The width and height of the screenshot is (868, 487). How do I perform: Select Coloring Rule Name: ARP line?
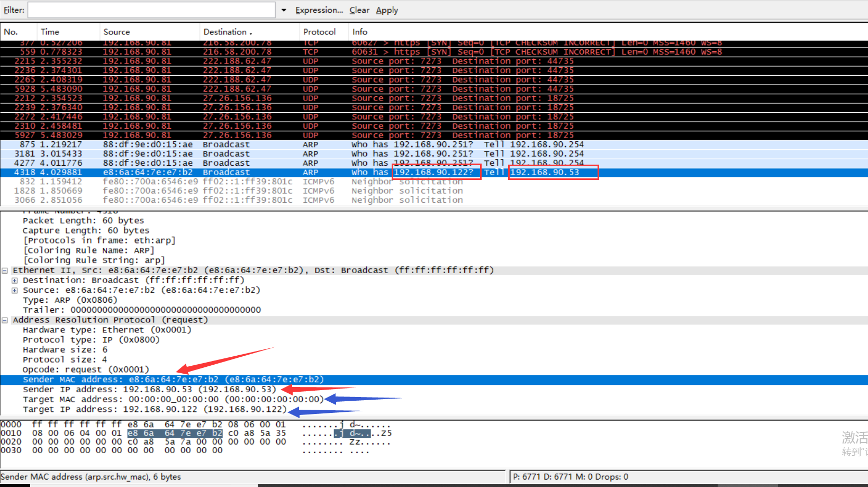coord(88,250)
